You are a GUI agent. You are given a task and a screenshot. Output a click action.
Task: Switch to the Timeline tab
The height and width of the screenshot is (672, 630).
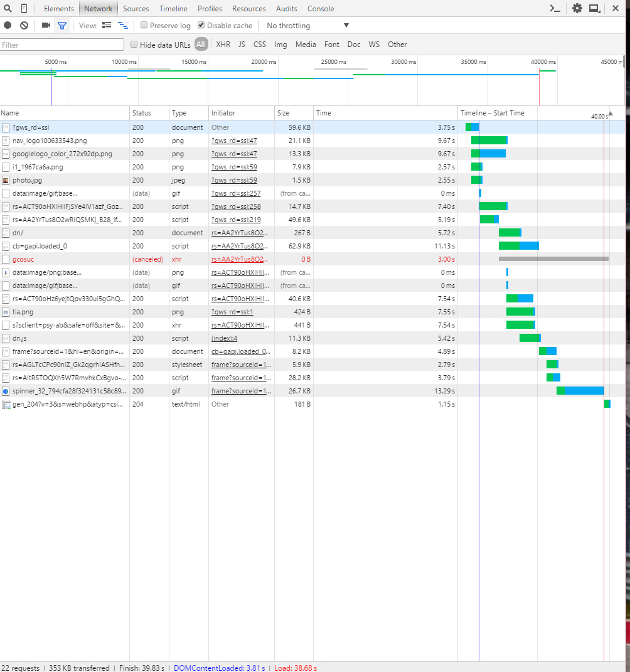point(173,9)
